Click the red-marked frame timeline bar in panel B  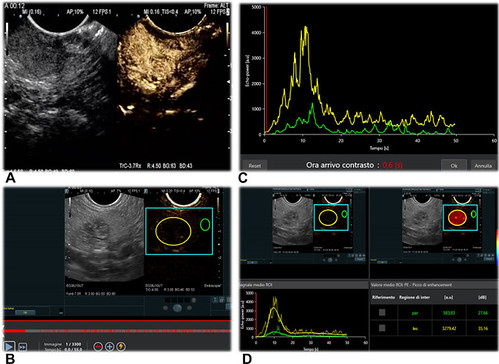(117, 331)
